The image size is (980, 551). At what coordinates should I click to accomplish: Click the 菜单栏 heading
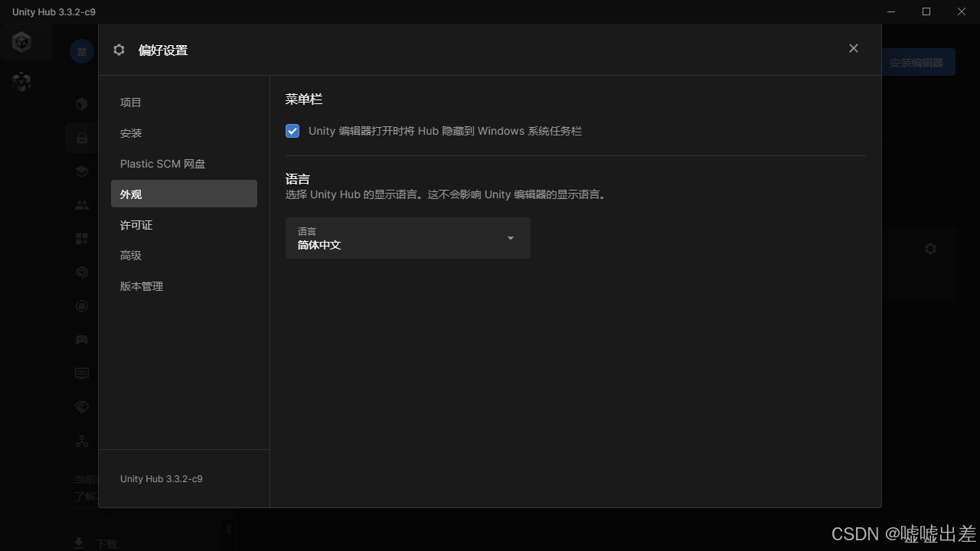[304, 99]
